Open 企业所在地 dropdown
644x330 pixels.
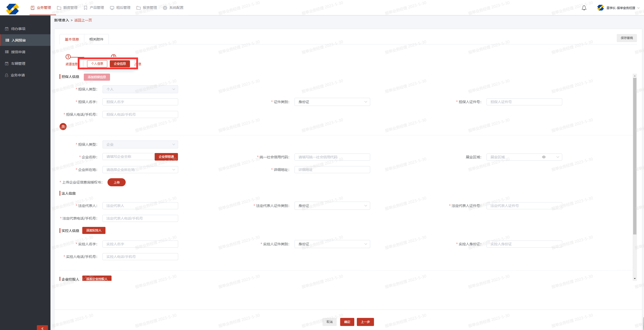click(140, 170)
